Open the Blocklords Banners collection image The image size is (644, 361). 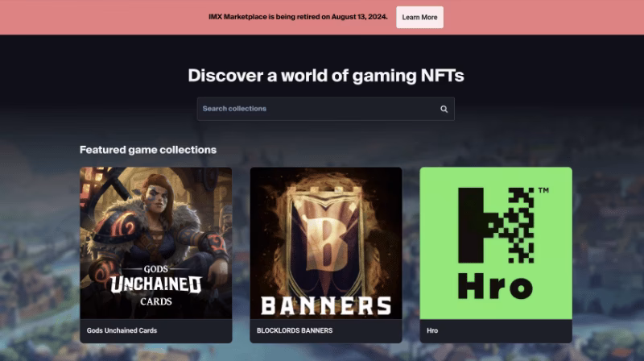coord(326,243)
